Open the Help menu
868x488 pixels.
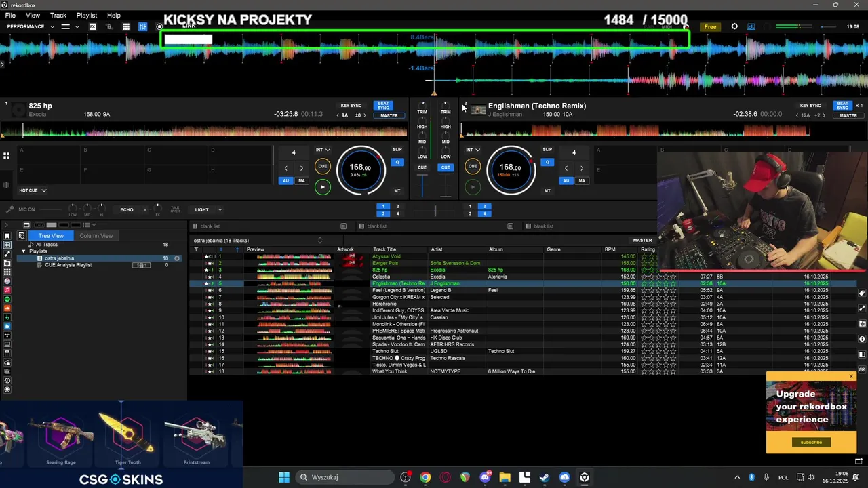[114, 15]
